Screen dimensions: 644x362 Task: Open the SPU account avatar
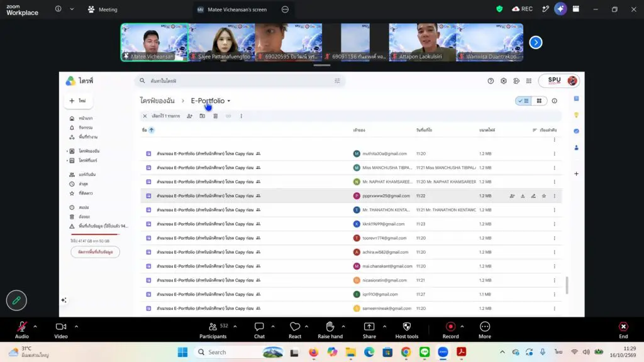(x=572, y=81)
